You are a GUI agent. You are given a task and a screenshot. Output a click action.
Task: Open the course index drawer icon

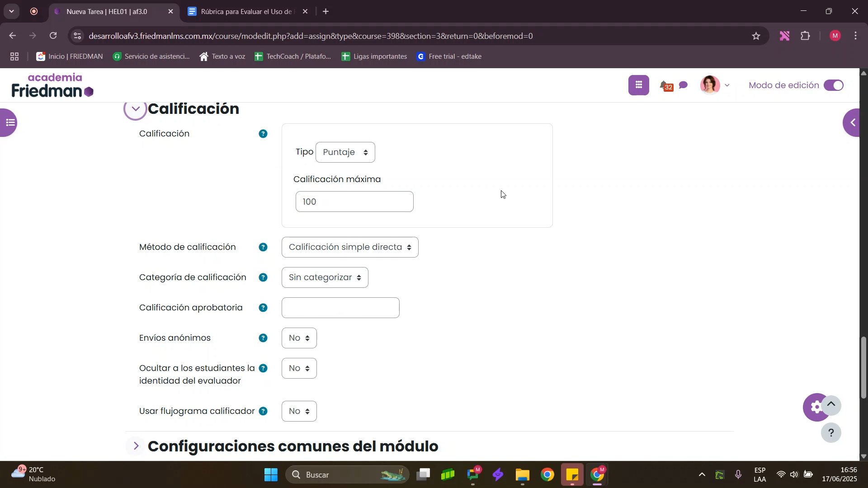(x=9, y=122)
